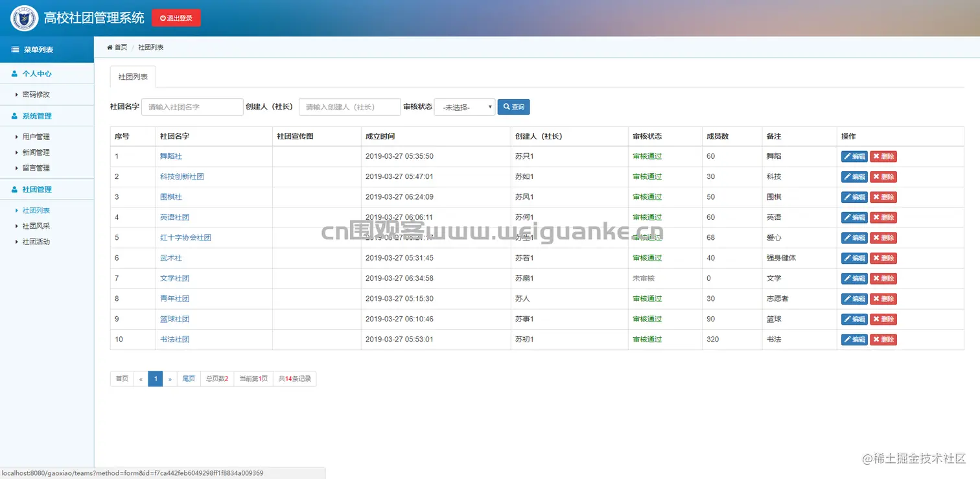The width and height of the screenshot is (980, 479).
Task: Open 密码修改 in the sidebar
Action: pos(36,95)
